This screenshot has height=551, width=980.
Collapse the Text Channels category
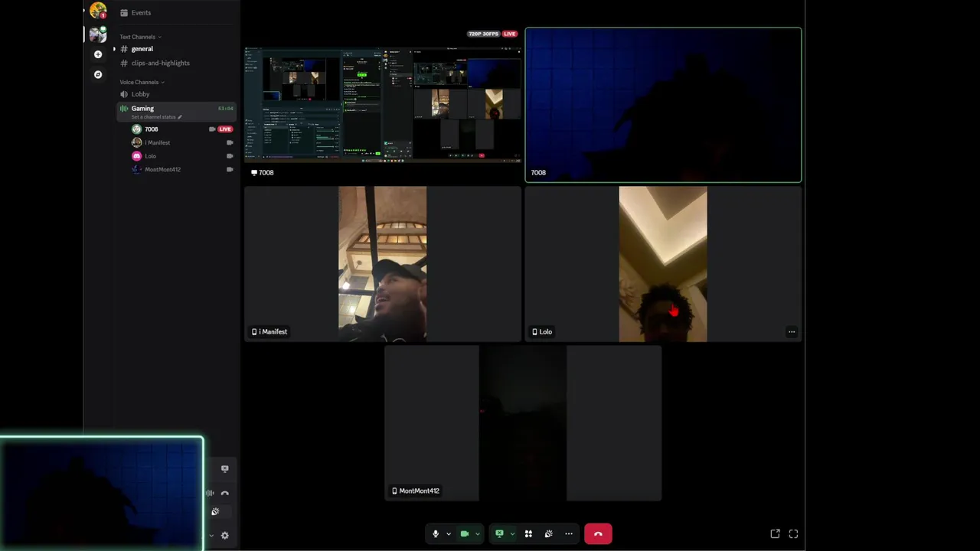(x=140, y=37)
